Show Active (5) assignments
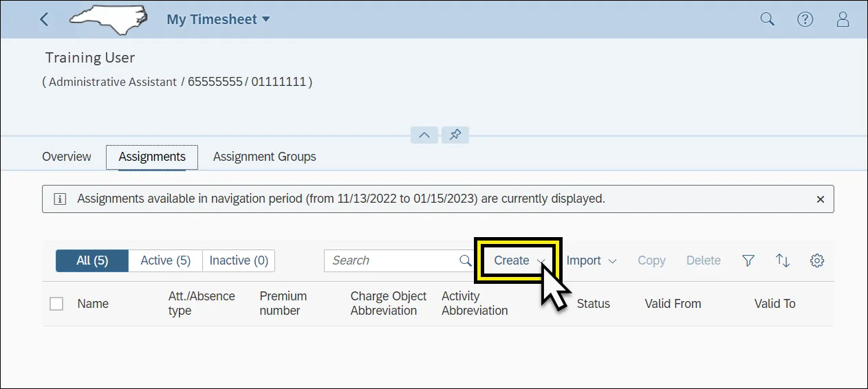 tap(165, 260)
